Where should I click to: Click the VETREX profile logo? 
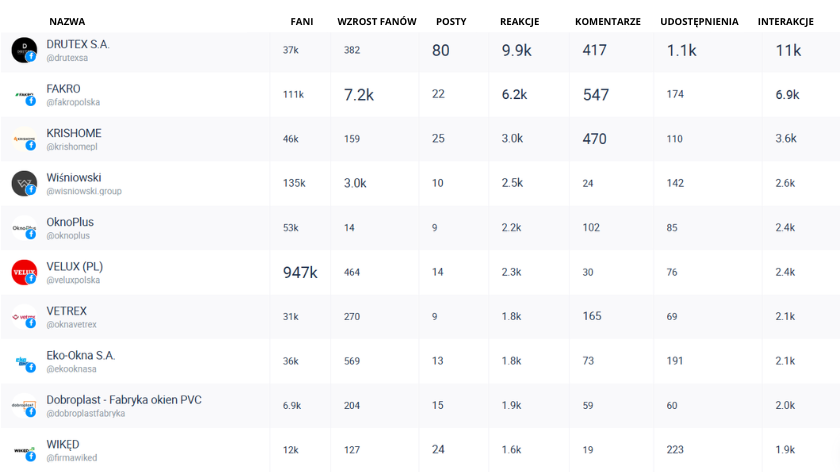coord(24,316)
